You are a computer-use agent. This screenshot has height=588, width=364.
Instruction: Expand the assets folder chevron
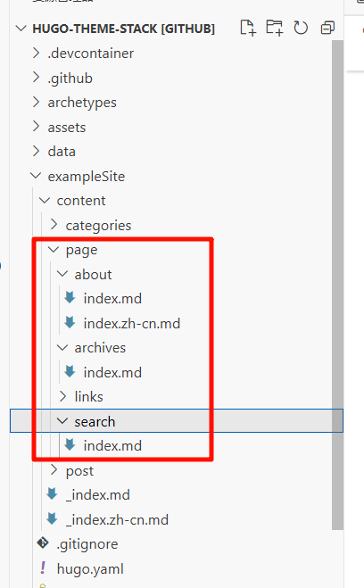(x=36, y=127)
